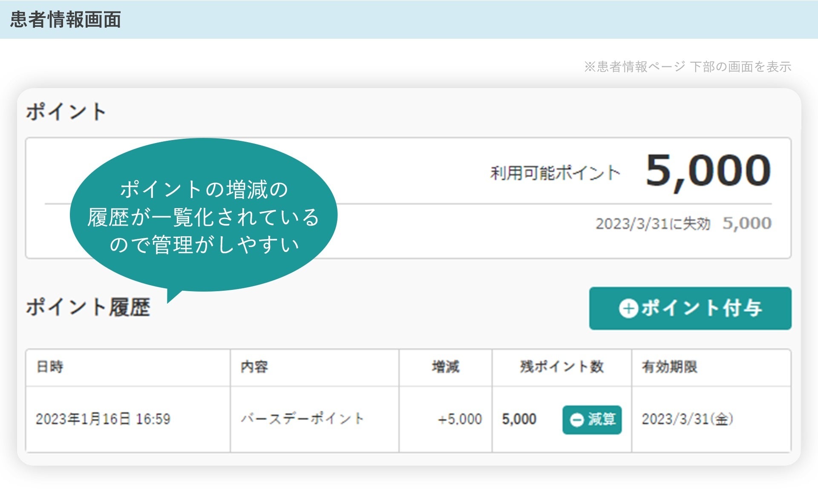Click the 利用可能ポイント label

(x=555, y=173)
